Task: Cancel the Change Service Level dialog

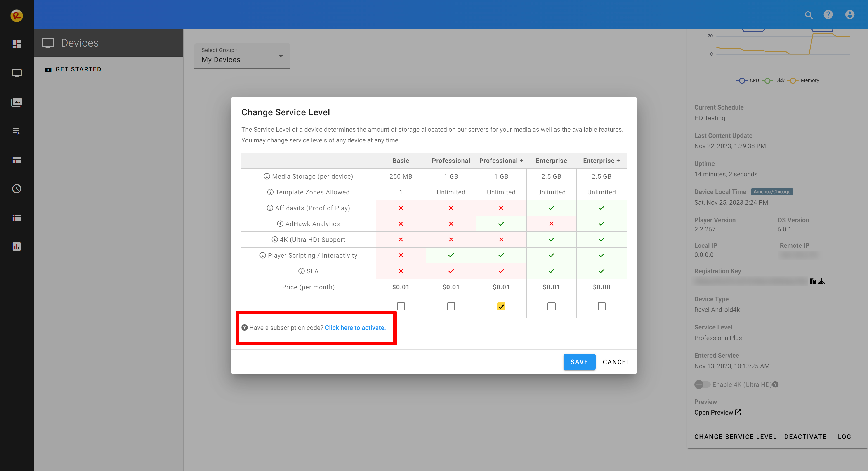Action: tap(616, 362)
